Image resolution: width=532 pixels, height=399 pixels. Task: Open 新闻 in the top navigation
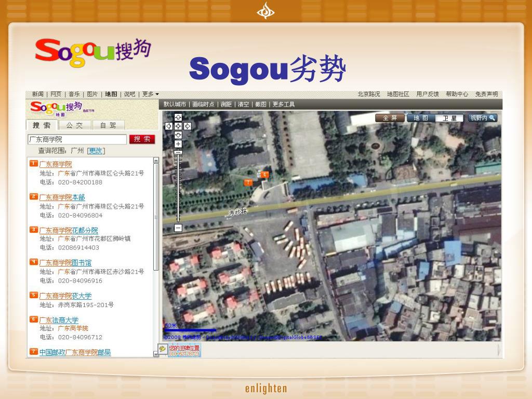click(37, 94)
